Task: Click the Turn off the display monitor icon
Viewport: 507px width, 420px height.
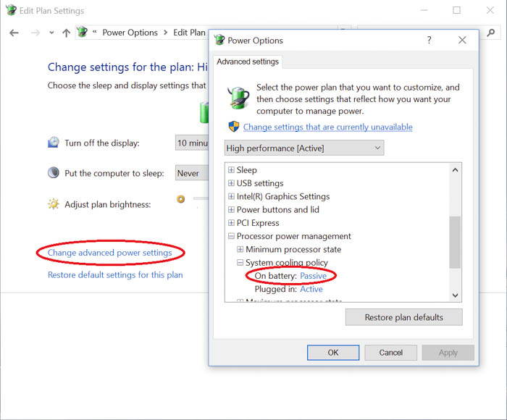Action: [54, 142]
